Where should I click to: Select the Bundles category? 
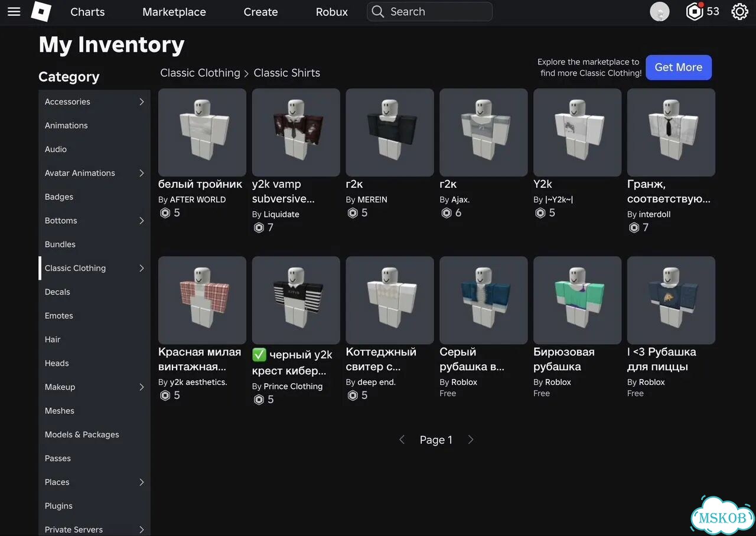[94, 244]
